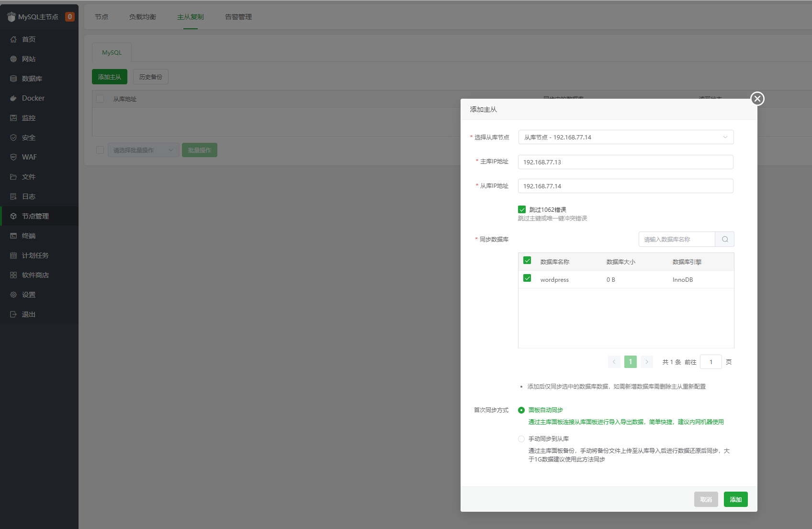Open the terminal icon in sidebar
Viewport: 812px width, 529px height.
pos(13,236)
